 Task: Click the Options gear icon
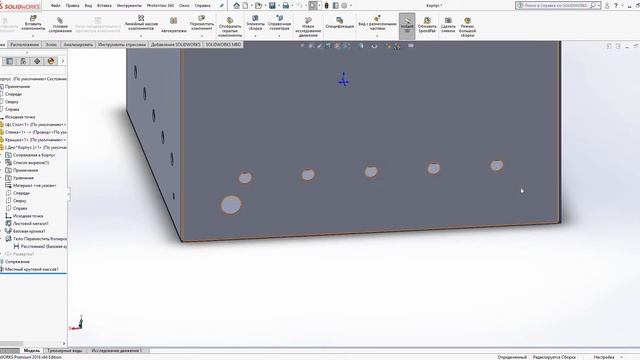pyautogui.click(x=344, y=5)
